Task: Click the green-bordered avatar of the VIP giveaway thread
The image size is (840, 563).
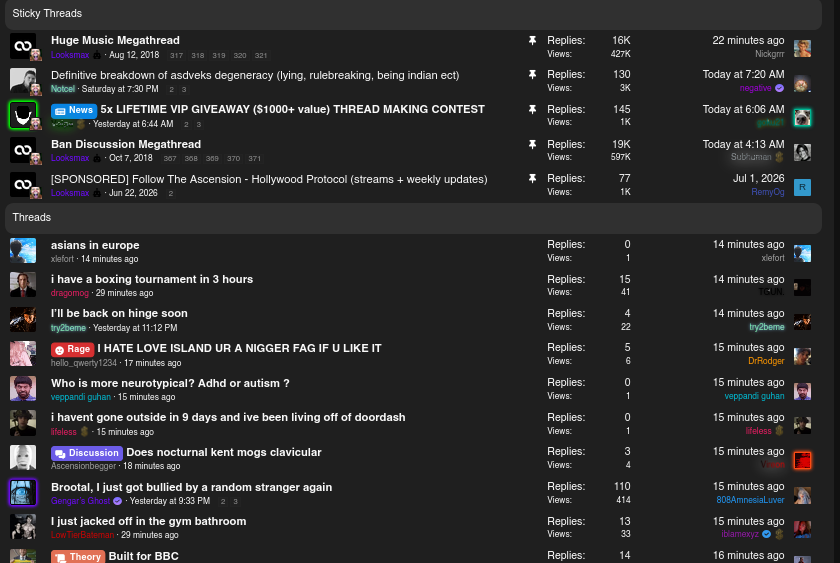Action: (23, 115)
